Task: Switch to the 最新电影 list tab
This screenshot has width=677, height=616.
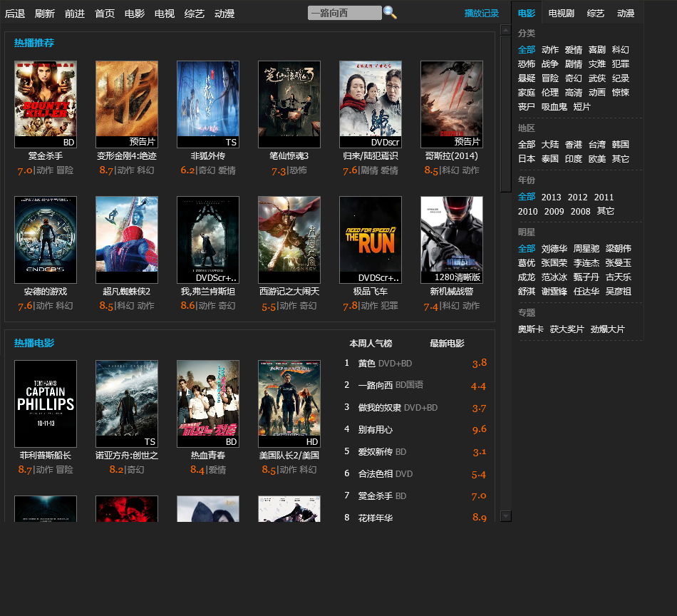Action: [x=447, y=344]
